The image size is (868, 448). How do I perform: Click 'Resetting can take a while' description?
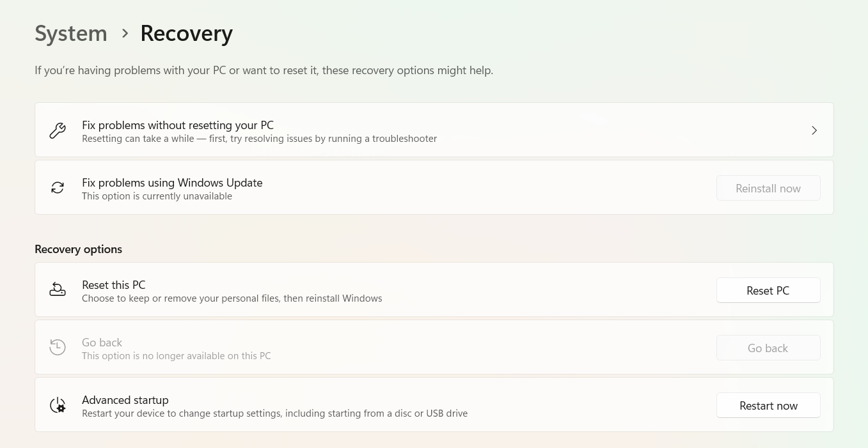pos(259,139)
